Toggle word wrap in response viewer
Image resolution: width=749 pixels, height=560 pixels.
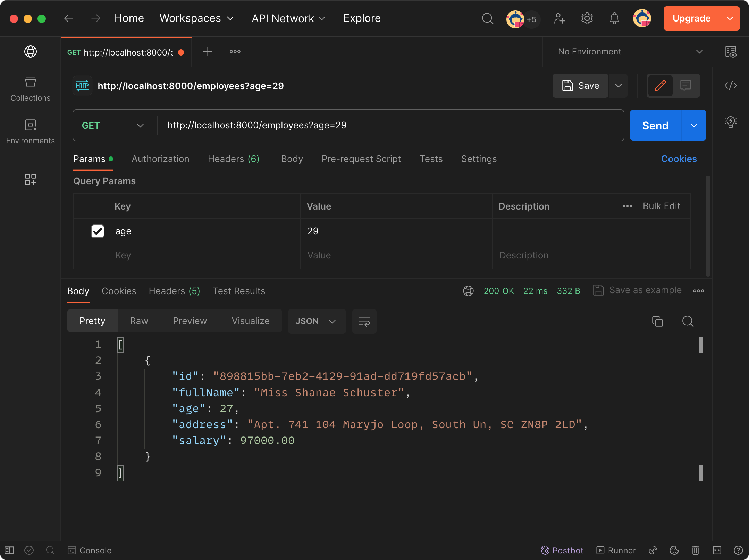(x=364, y=321)
